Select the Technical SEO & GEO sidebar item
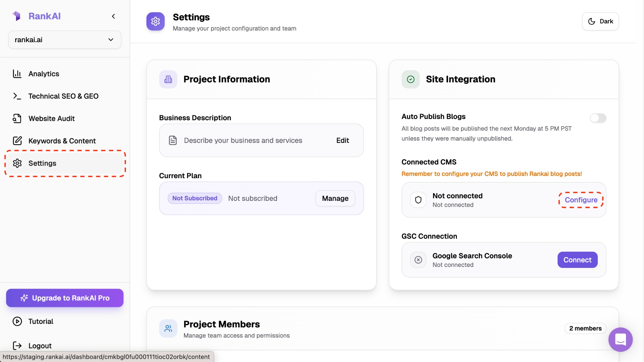 (x=63, y=96)
